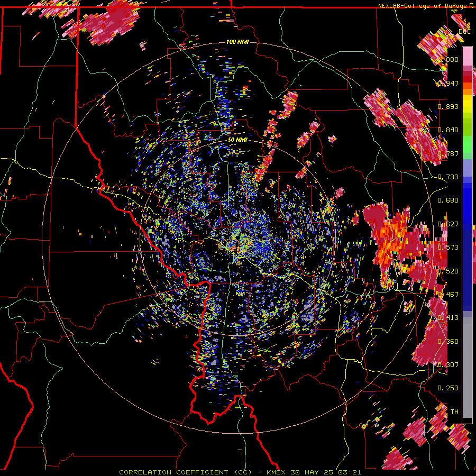Click the 0.467 legend value
Image resolution: width=476 pixels, height=476 pixels.
[x=448, y=295]
